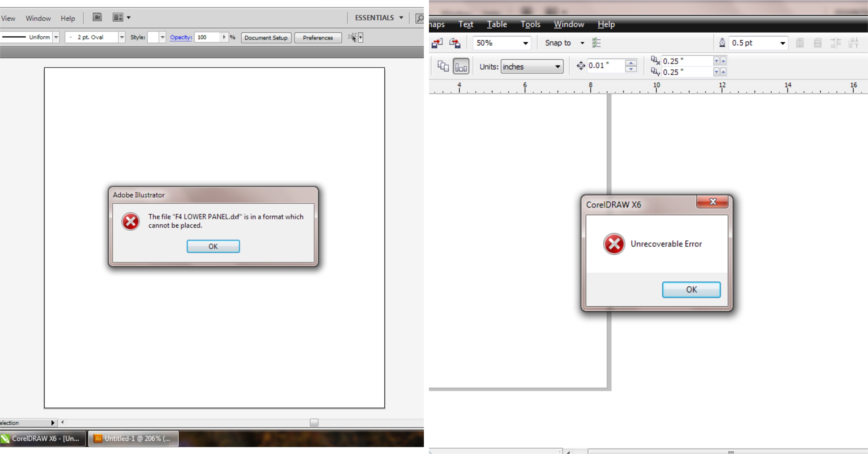Viewport: 868px width, 454px height.
Task: Open the CorelDRAW Options checklist icon
Action: click(x=596, y=43)
